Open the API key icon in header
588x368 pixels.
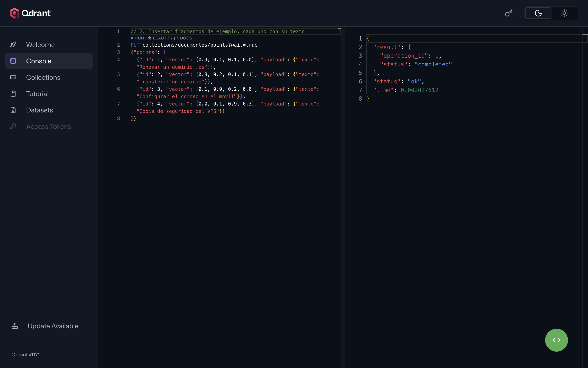click(509, 13)
